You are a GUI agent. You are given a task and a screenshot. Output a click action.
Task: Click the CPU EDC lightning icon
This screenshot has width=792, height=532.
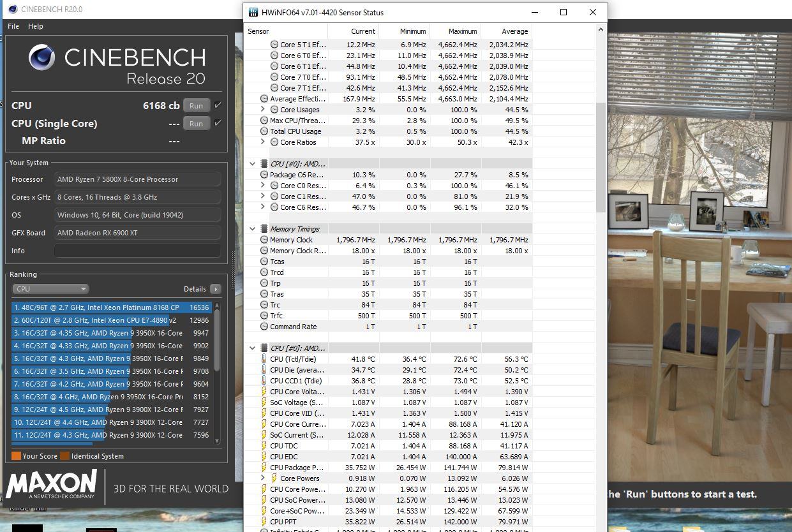click(264, 457)
